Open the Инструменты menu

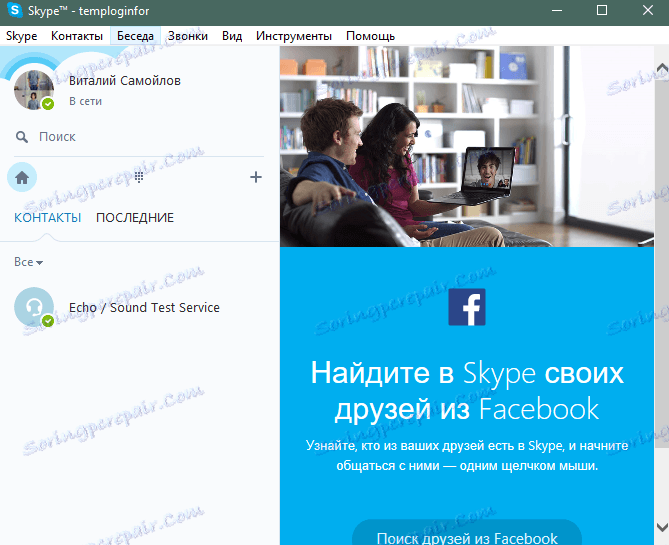[294, 36]
